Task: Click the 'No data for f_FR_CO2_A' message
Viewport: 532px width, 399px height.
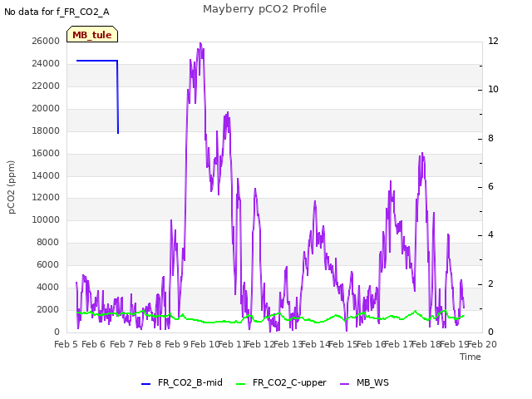Action: click(57, 12)
